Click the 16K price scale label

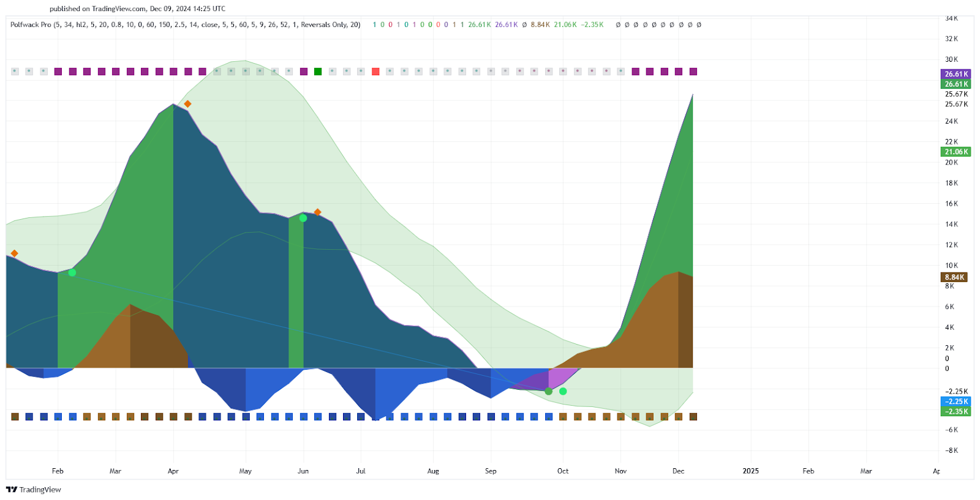[x=951, y=204]
